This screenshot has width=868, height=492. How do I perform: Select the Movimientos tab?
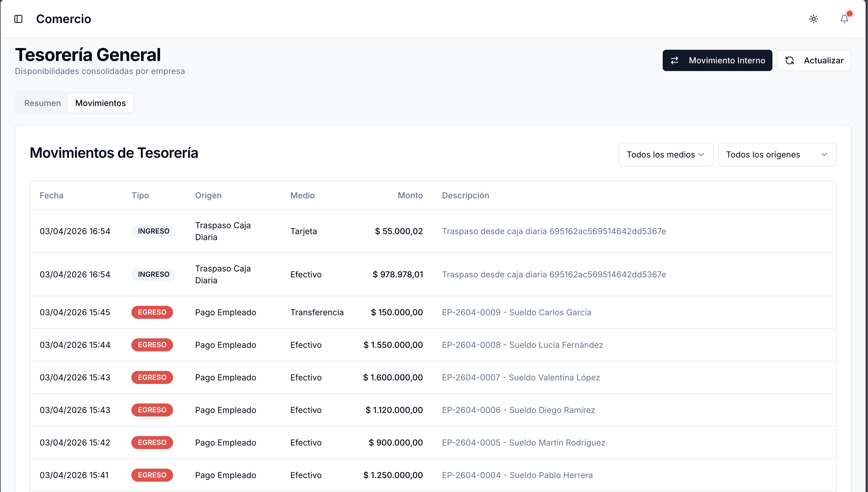[100, 103]
